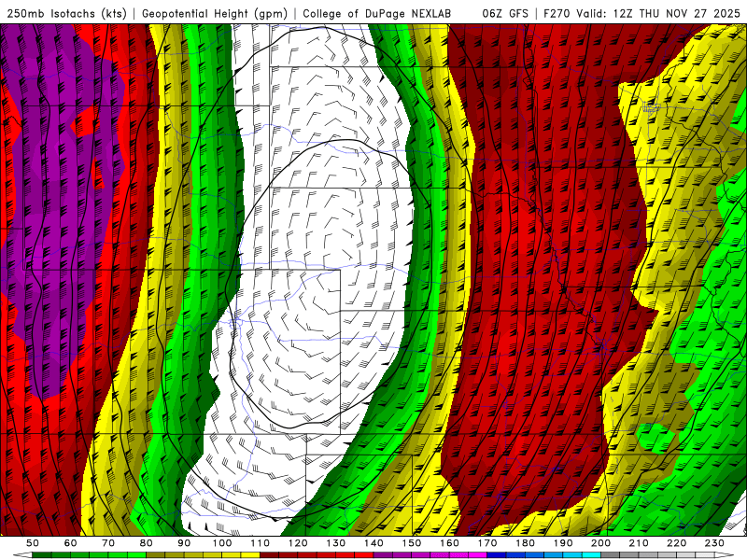Click the 180 value on the color scale

tap(525, 543)
